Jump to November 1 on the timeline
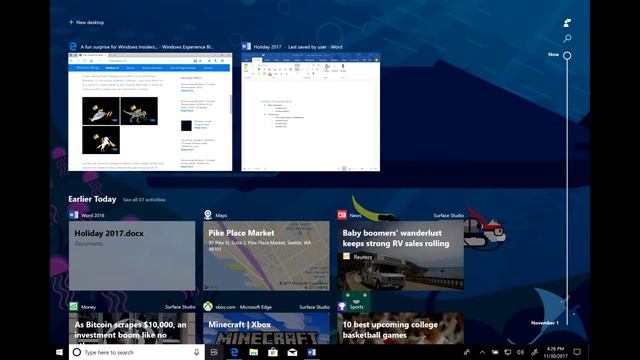640x360 pixels. coord(545,323)
